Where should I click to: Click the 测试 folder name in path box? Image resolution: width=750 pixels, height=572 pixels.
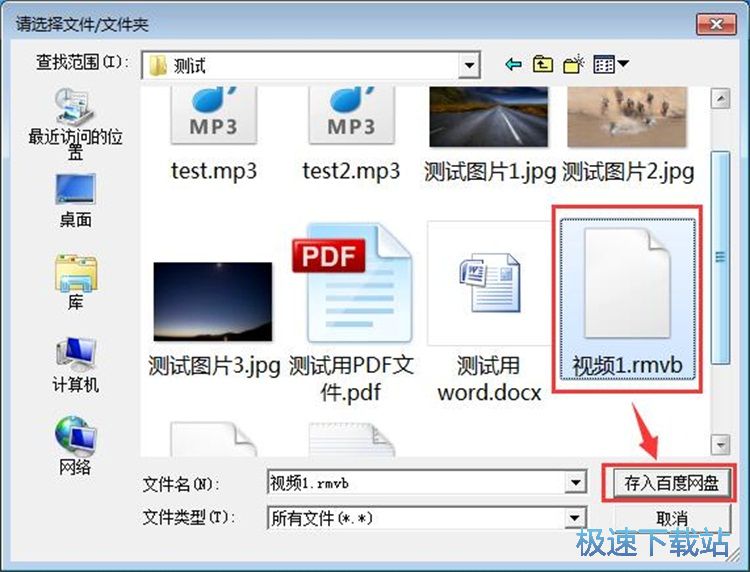tap(189, 66)
